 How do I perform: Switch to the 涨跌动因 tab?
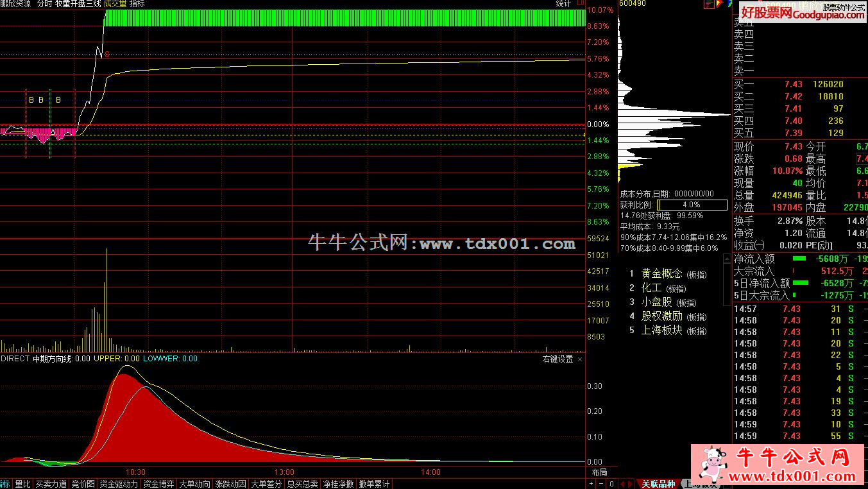tap(230, 484)
